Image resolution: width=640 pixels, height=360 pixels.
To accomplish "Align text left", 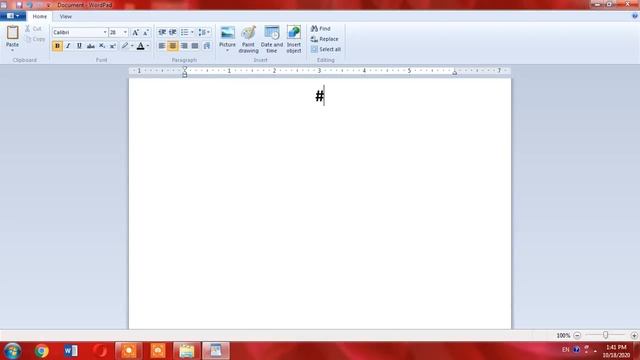I will 162,46.
